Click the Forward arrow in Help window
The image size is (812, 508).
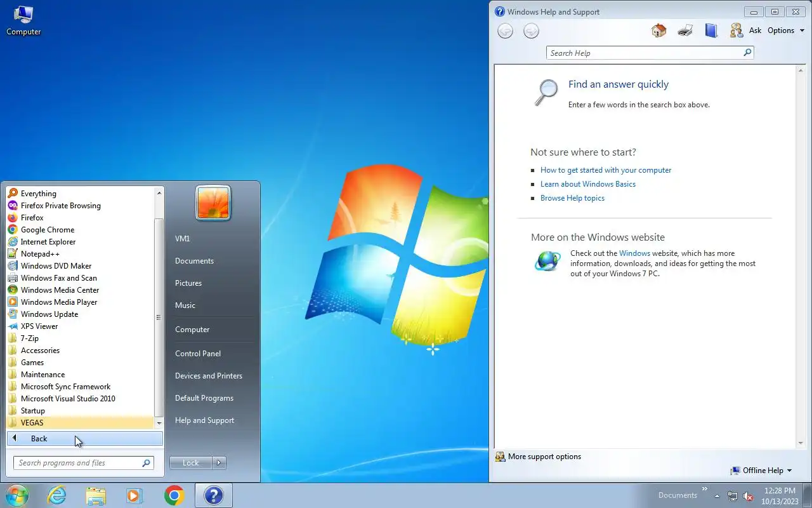coord(531,30)
